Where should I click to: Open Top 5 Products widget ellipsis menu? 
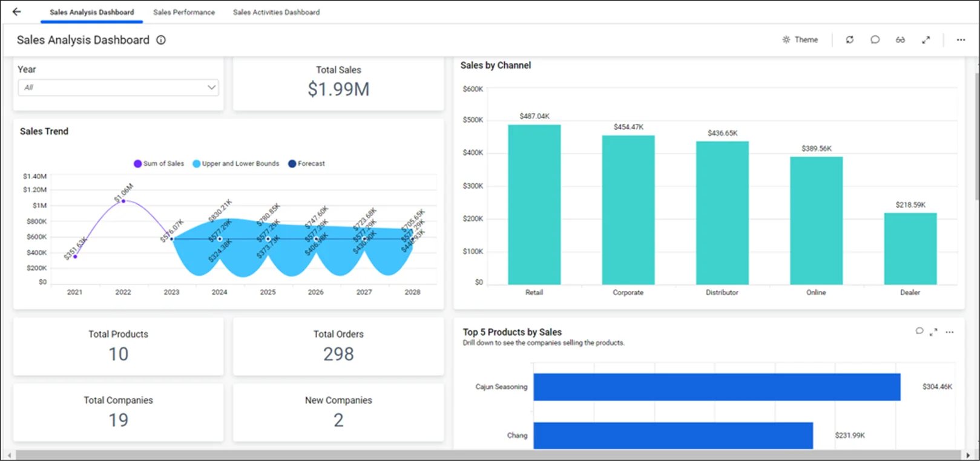coord(949,332)
